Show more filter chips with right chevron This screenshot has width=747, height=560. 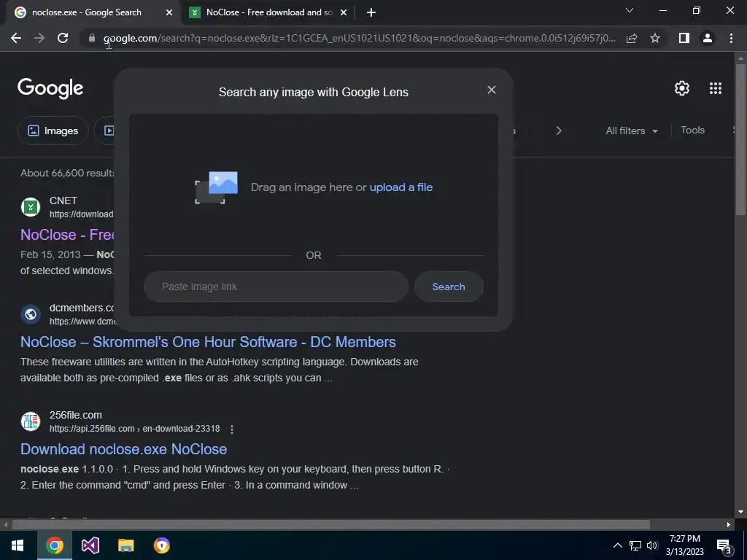pyautogui.click(x=559, y=131)
